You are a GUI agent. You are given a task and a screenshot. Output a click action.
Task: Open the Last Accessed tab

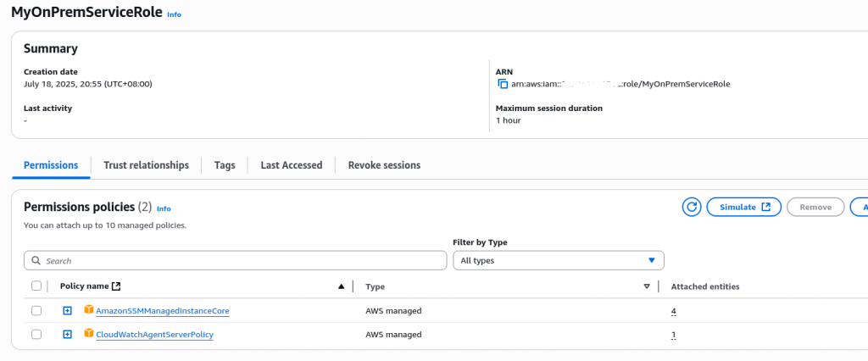tap(292, 165)
